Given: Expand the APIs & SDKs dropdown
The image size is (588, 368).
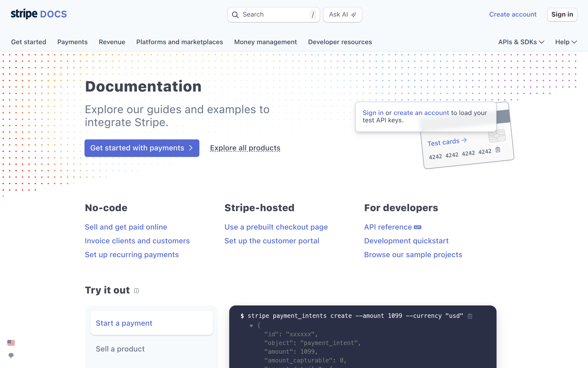Looking at the screenshot, I should [521, 42].
